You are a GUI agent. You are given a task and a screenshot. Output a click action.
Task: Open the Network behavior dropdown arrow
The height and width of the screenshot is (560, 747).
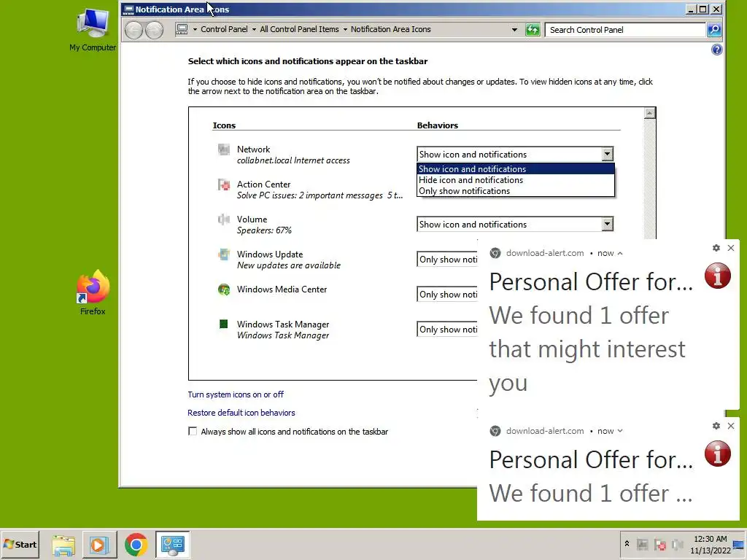pyautogui.click(x=607, y=155)
